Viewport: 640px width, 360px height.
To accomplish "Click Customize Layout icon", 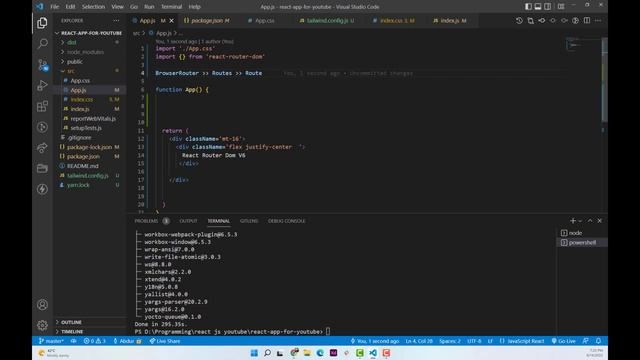I will [561, 7].
